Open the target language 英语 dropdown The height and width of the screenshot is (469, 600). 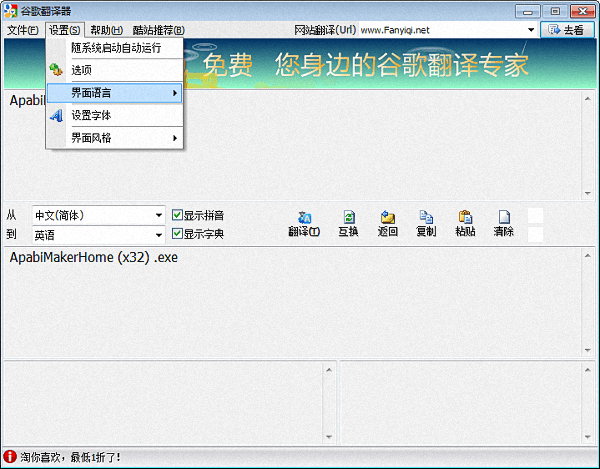point(159,235)
